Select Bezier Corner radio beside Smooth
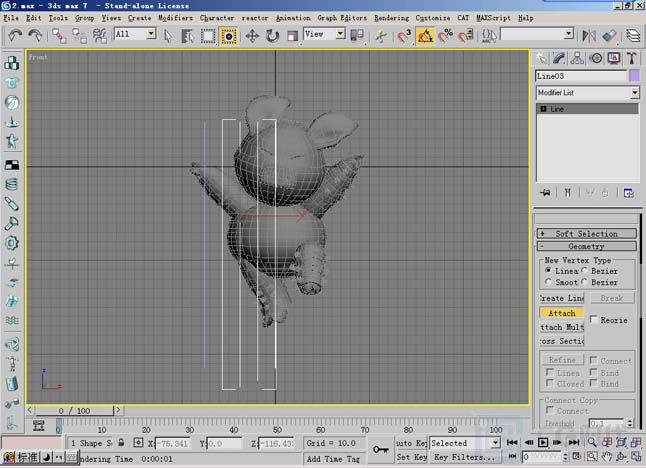The width and height of the screenshot is (646, 468). click(x=584, y=282)
